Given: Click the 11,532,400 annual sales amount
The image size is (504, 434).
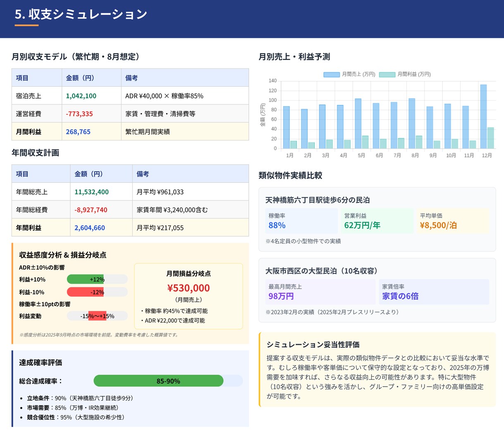Looking at the screenshot, I should tap(91, 192).
